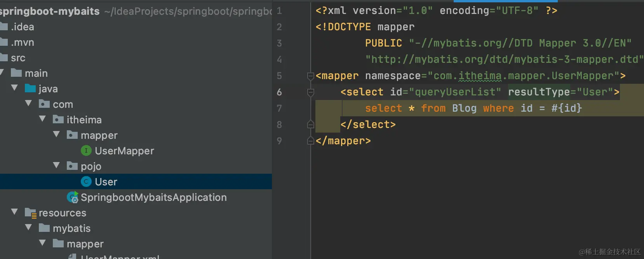The width and height of the screenshot is (644, 259).
Task: Select UserMapper in the mapper package
Action: pyautogui.click(x=124, y=151)
